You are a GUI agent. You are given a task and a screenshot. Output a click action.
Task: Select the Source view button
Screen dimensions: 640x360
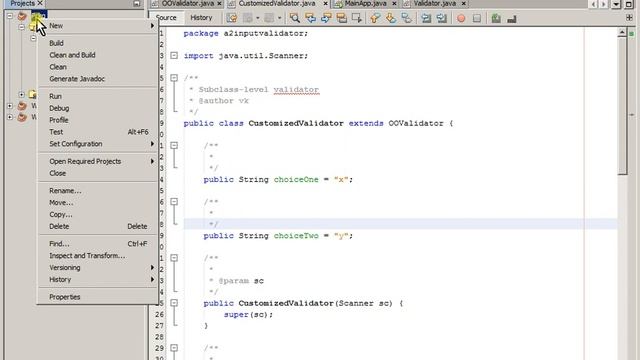(x=166, y=18)
